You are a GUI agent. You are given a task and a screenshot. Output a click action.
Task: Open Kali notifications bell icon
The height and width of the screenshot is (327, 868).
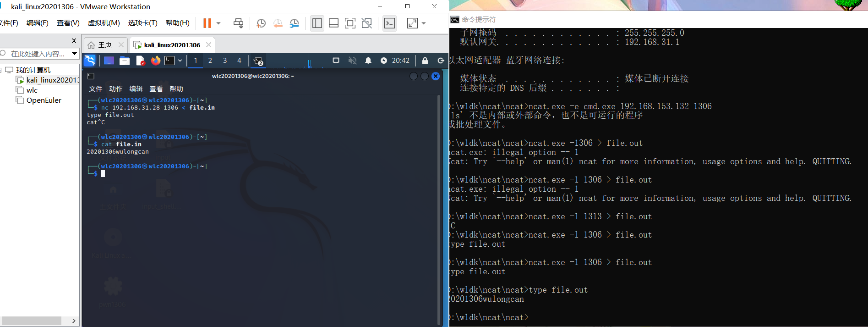click(x=368, y=61)
